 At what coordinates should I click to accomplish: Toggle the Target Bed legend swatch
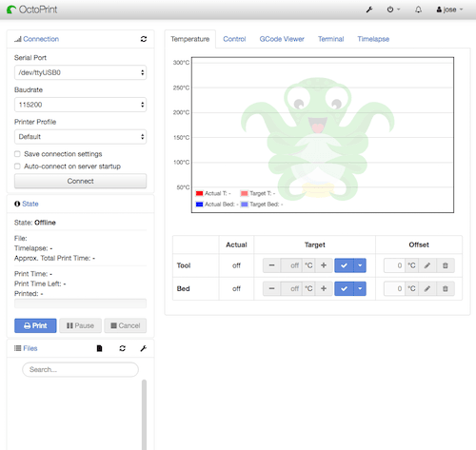245,205
